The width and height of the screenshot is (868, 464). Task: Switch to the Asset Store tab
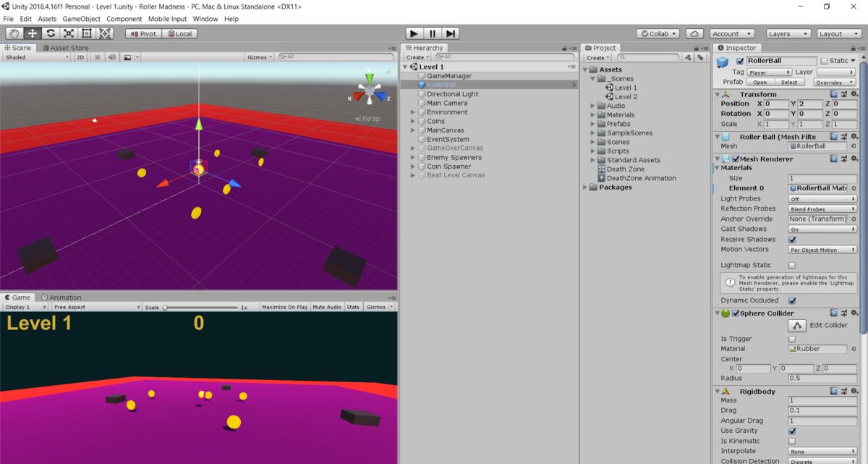[x=64, y=48]
